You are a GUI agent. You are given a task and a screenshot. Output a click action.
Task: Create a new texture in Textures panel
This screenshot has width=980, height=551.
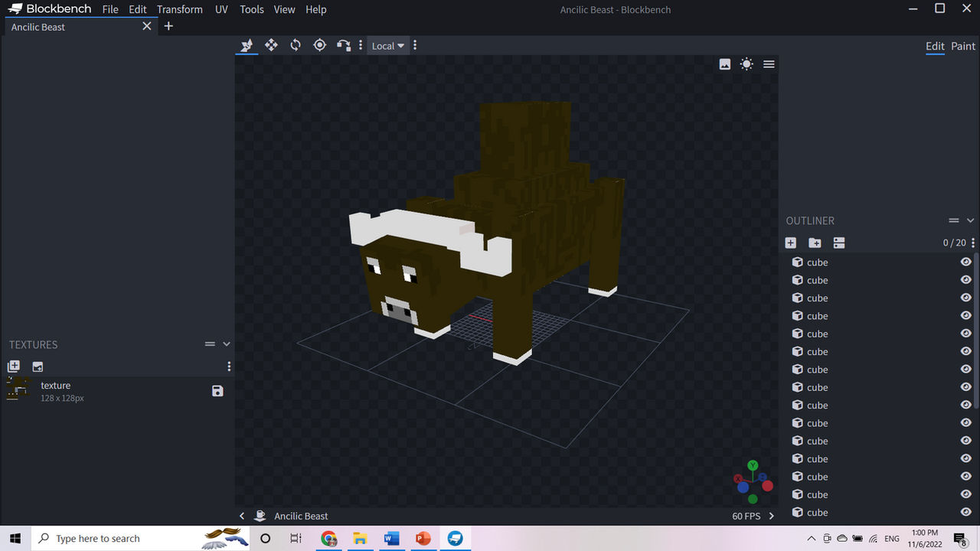coord(13,367)
